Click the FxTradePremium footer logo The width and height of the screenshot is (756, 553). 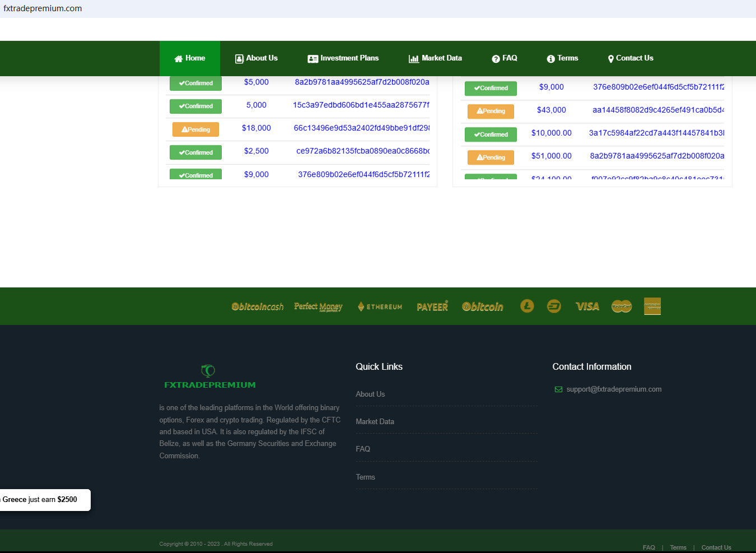click(209, 377)
